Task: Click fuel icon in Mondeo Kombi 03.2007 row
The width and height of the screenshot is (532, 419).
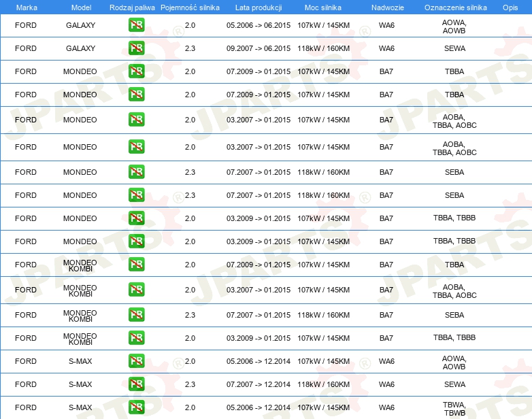Action: pos(136,289)
